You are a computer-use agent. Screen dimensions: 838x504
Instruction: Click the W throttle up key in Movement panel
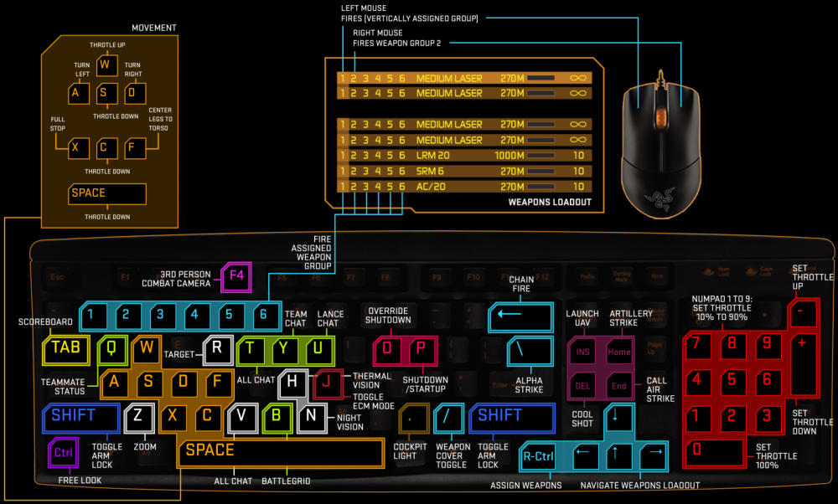(x=107, y=65)
